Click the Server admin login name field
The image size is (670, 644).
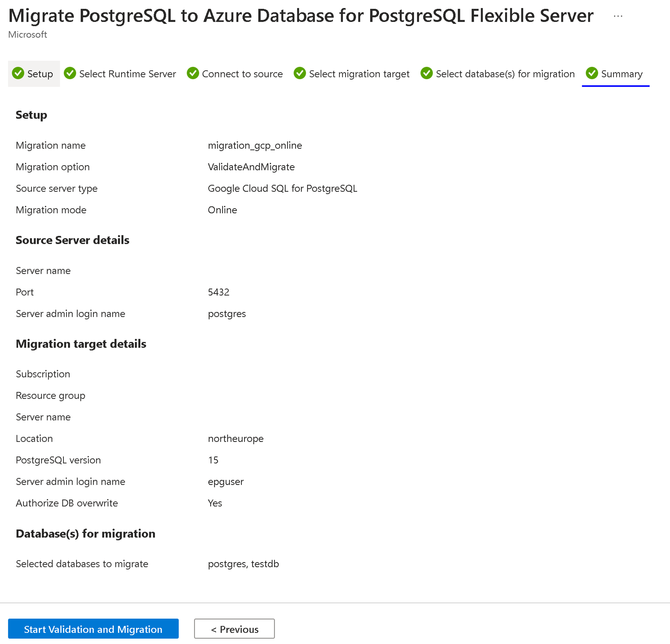point(70,313)
